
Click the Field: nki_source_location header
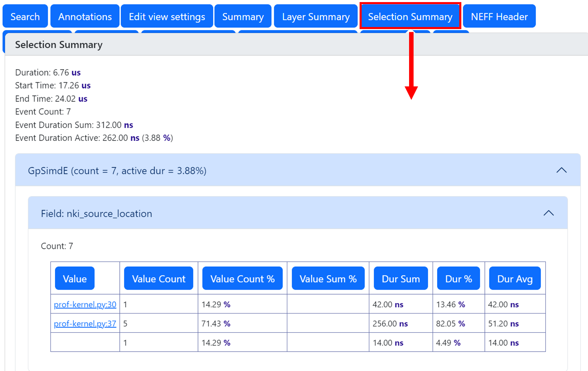(97, 214)
